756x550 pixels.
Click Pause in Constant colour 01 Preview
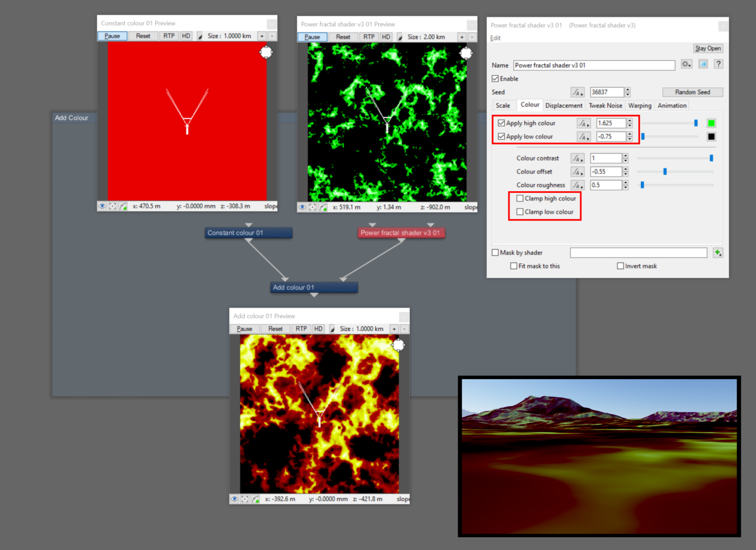coord(112,36)
